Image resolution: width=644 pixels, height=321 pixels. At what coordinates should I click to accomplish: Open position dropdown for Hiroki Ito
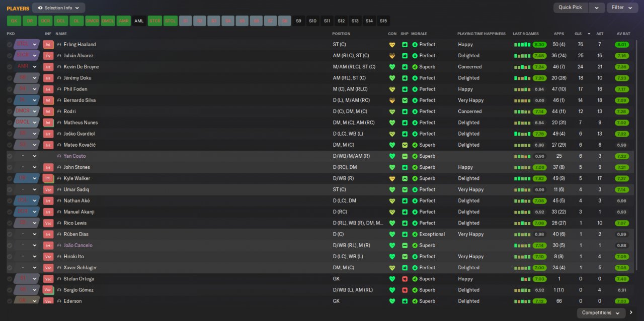[x=27, y=256]
